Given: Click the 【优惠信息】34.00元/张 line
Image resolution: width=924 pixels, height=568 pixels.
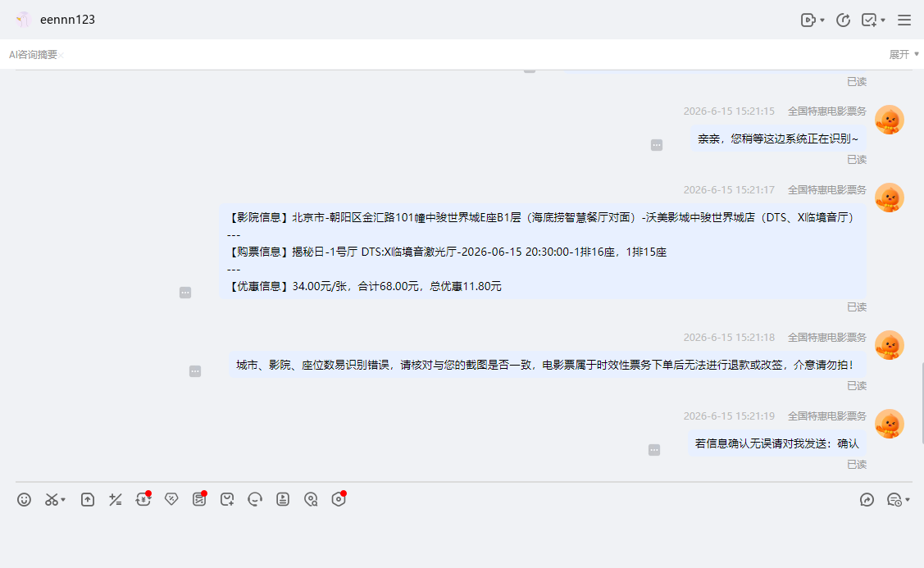Looking at the screenshot, I should (x=364, y=286).
